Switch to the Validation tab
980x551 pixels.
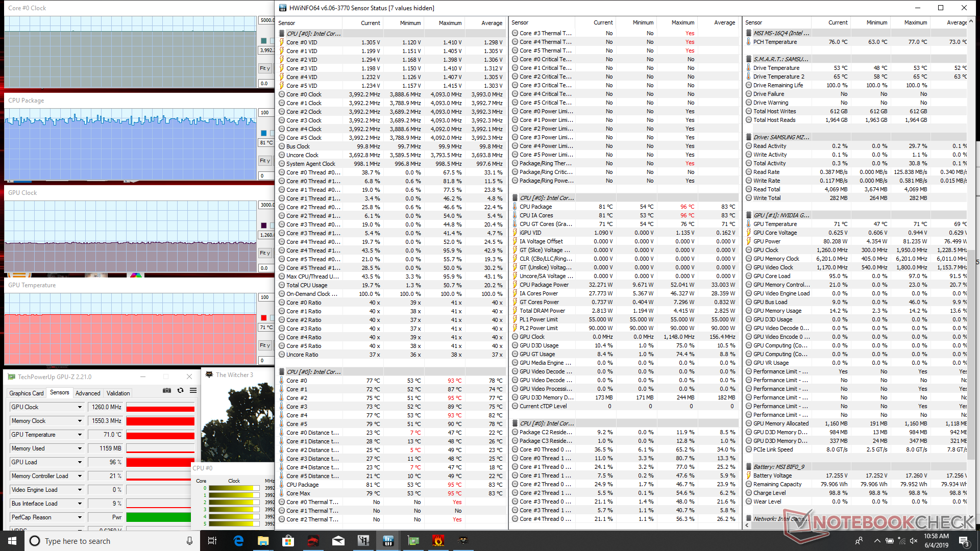click(x=118, y=393)
